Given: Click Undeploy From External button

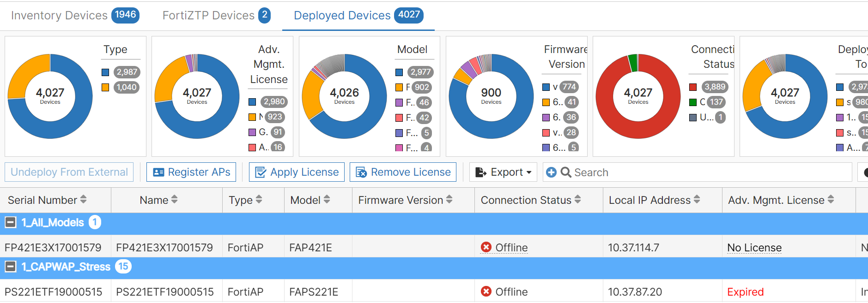Looking at the screenshot, I should pos(69,172).
